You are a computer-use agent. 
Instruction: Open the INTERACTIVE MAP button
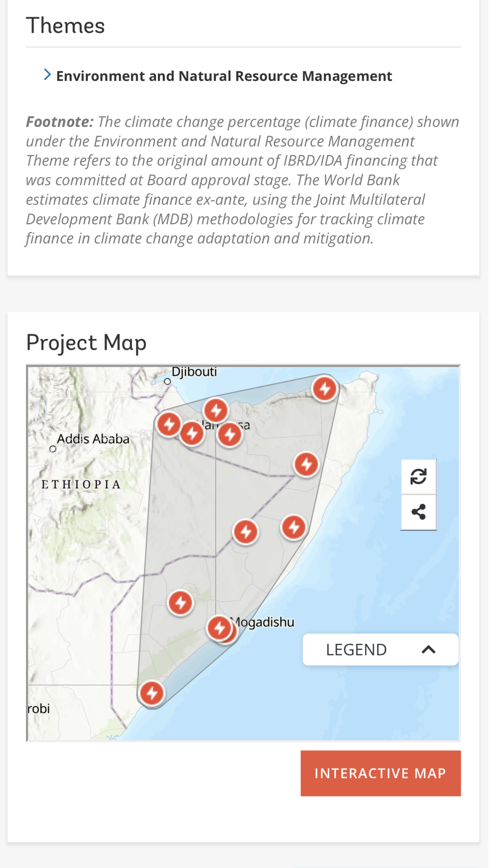click(382, 774)
